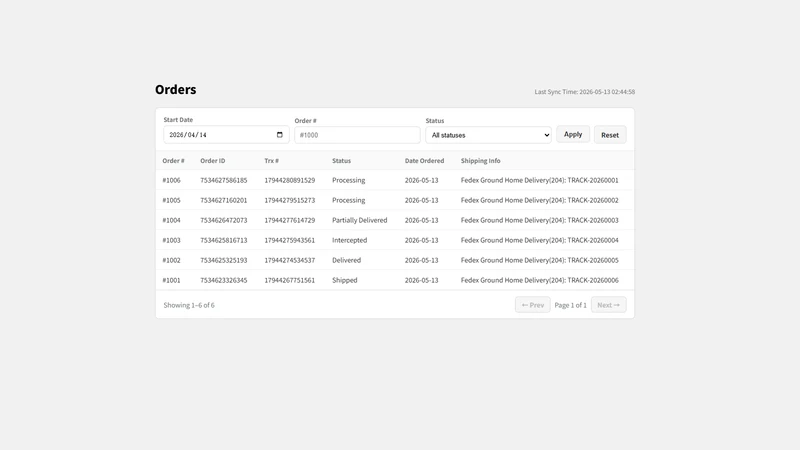Go to next page with Next button
Screen dimensions: 800x450
coord(609,305)
